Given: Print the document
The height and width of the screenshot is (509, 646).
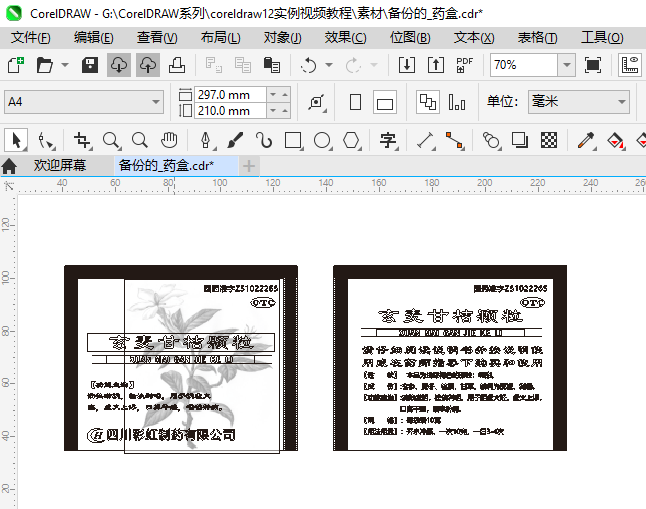Looking at the screenshot, I should (x=177, y=65).
